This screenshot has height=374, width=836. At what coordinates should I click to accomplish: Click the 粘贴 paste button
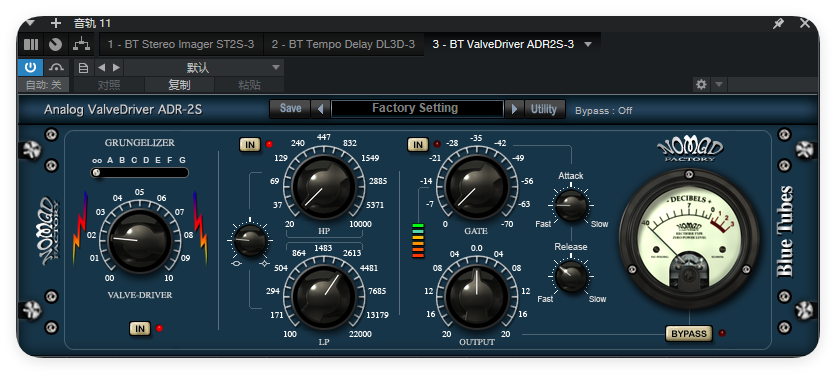249,85
